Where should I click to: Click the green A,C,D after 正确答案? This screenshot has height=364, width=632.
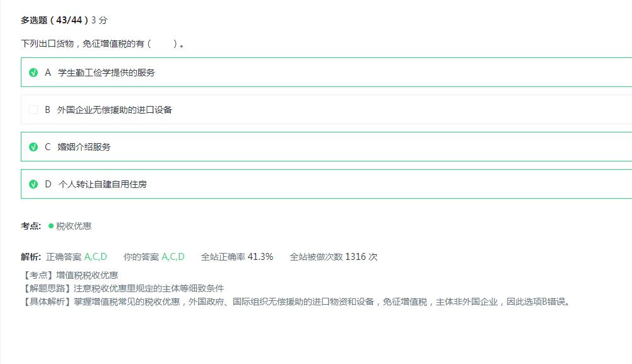click(x=96, y=257)
